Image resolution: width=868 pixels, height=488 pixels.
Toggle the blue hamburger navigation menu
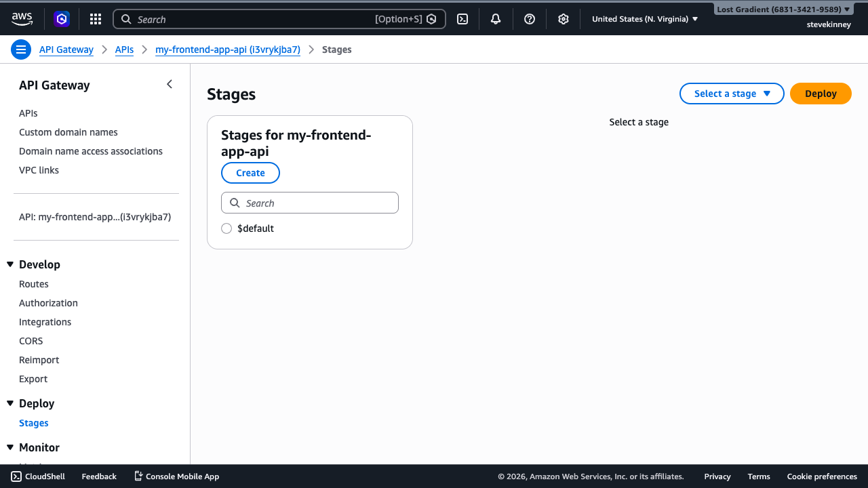21,49
